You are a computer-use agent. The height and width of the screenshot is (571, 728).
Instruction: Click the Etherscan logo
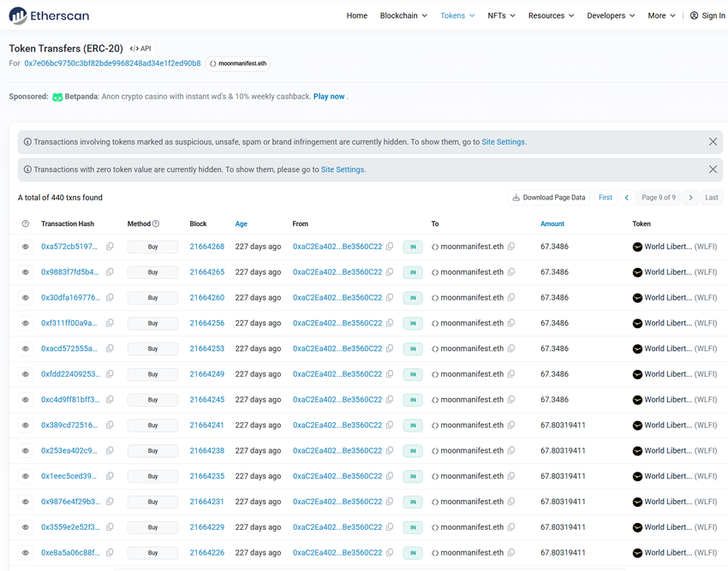pyautogui.click(x=49, y=15)
